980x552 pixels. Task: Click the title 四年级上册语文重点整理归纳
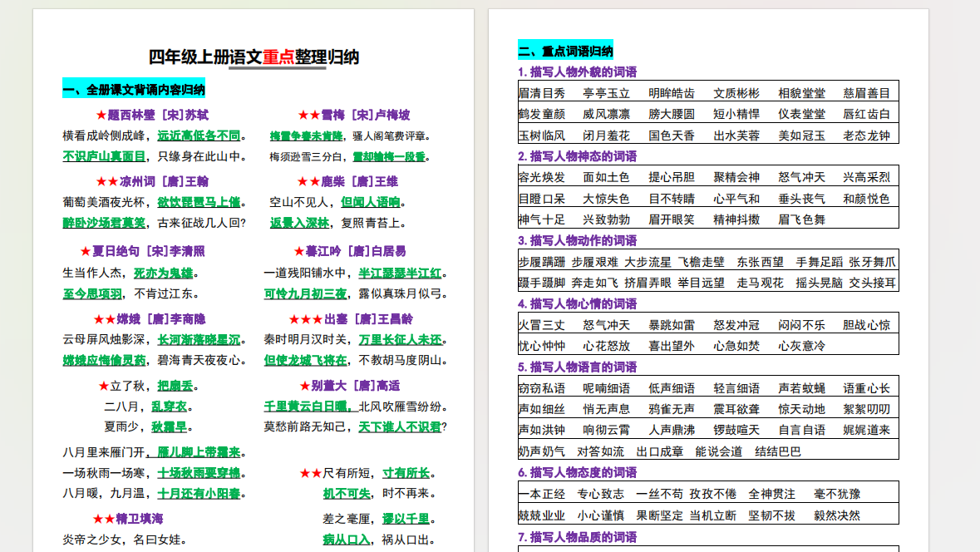click(254, 57)
